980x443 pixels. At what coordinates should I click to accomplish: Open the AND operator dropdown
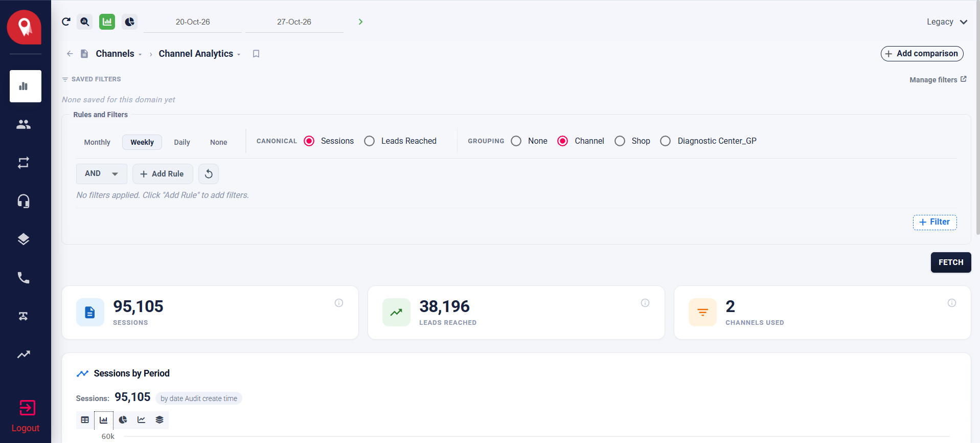pos(102,174)
